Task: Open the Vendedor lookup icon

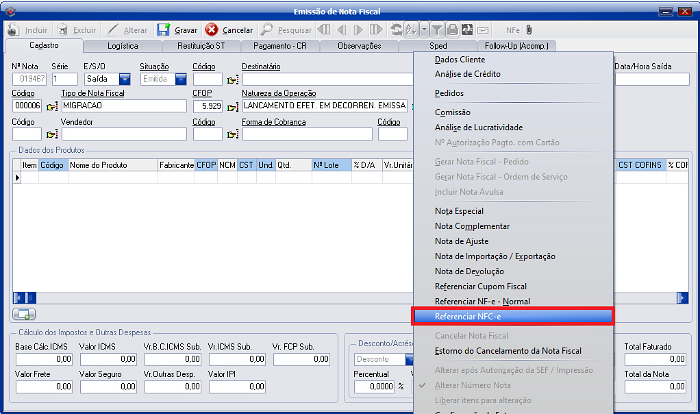Action: tap(52, 134)
